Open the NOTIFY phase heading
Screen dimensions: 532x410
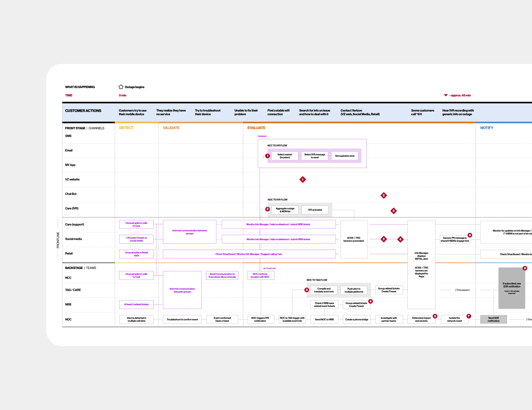coord(487,128)
